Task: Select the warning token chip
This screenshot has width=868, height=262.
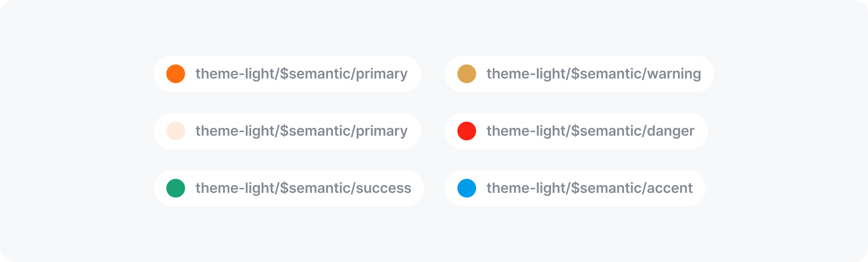Action: click(x=579, y=74)
